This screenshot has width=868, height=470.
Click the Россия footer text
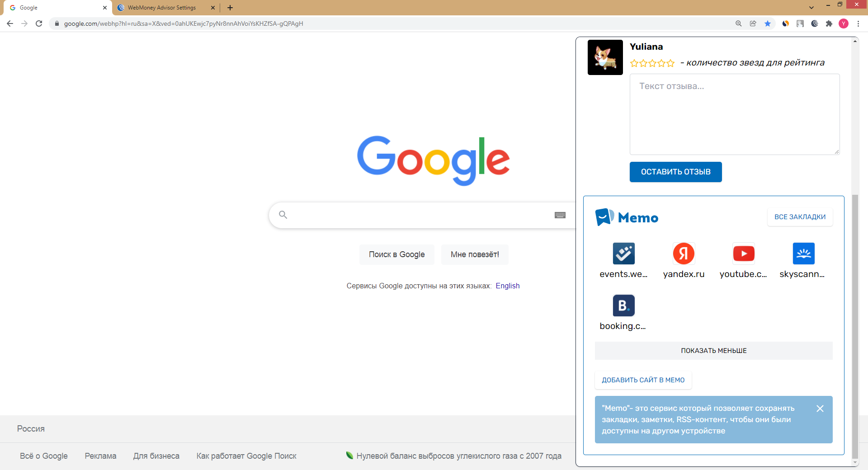pos(31,429)
